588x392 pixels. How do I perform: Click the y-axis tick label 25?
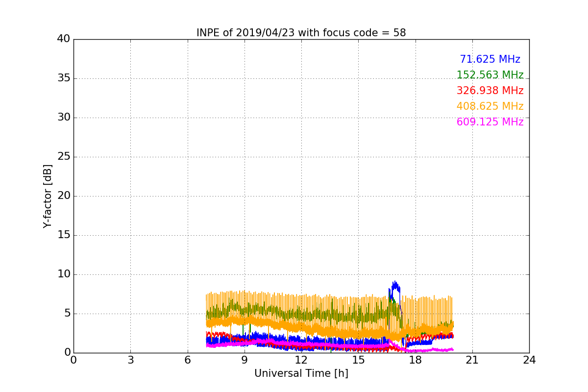click(64, 157)
